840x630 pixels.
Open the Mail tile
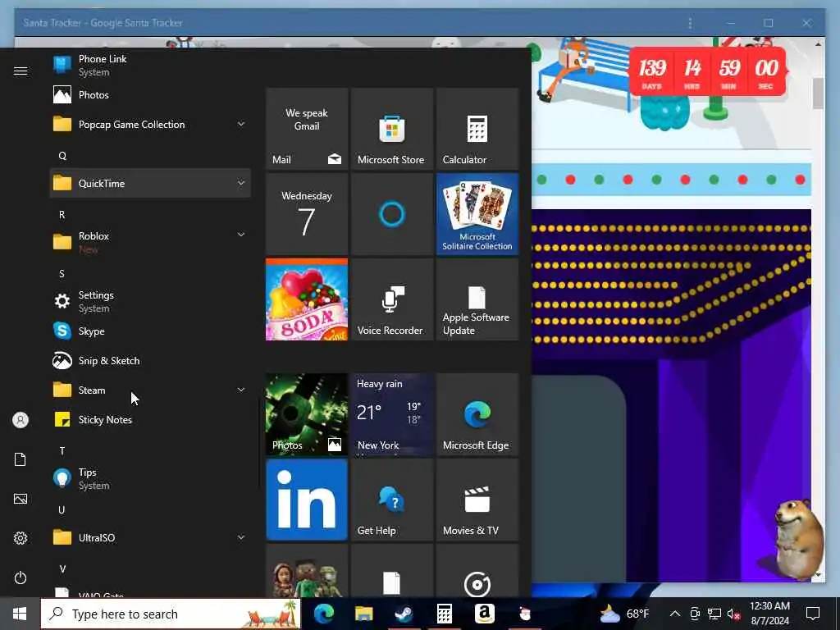[307, 129]
